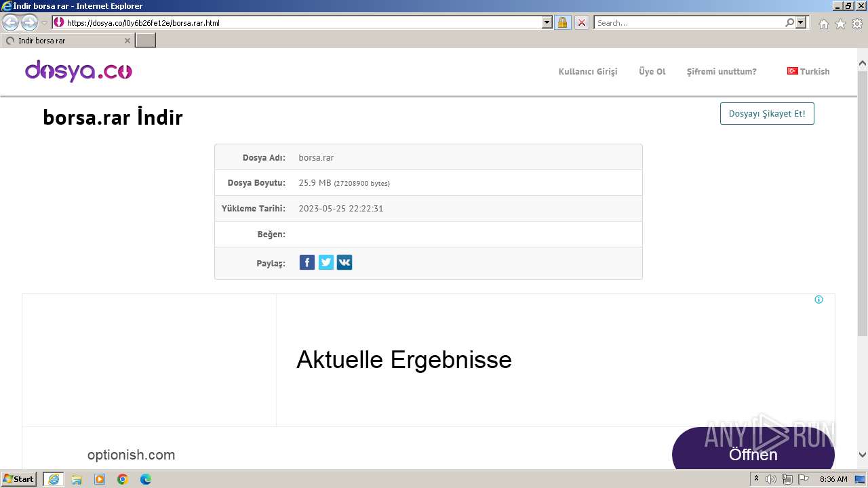Click the ad info icon
The height and width of the screenshot is (488, 868).
click(x=818, y=300)
